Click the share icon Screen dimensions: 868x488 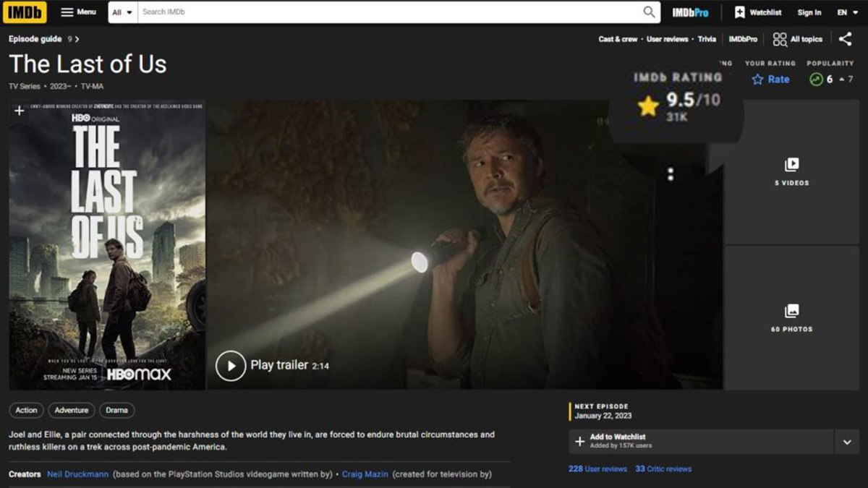tap(845, 39)
